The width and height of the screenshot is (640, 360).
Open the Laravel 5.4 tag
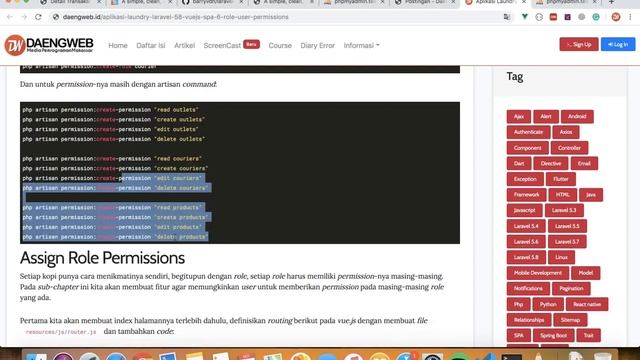[x=526, y=226]
